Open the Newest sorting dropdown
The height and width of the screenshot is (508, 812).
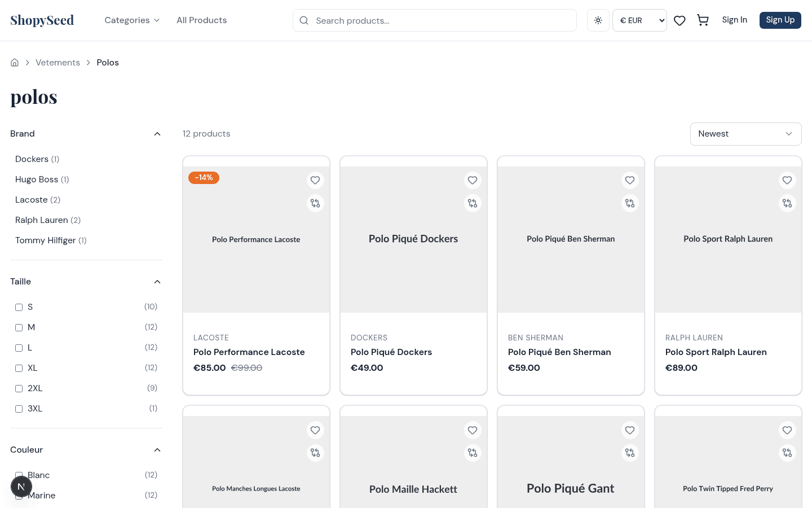coord(745,134)
